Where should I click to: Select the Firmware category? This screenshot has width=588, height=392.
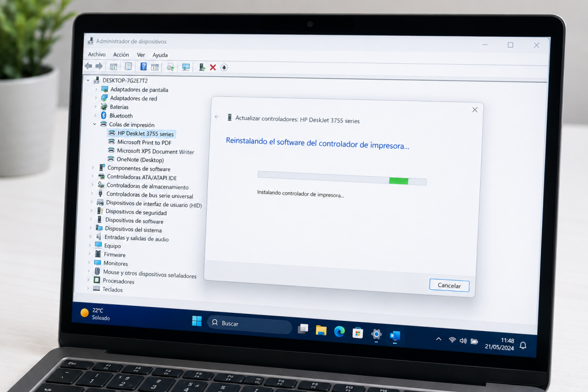tap(115, 254)
